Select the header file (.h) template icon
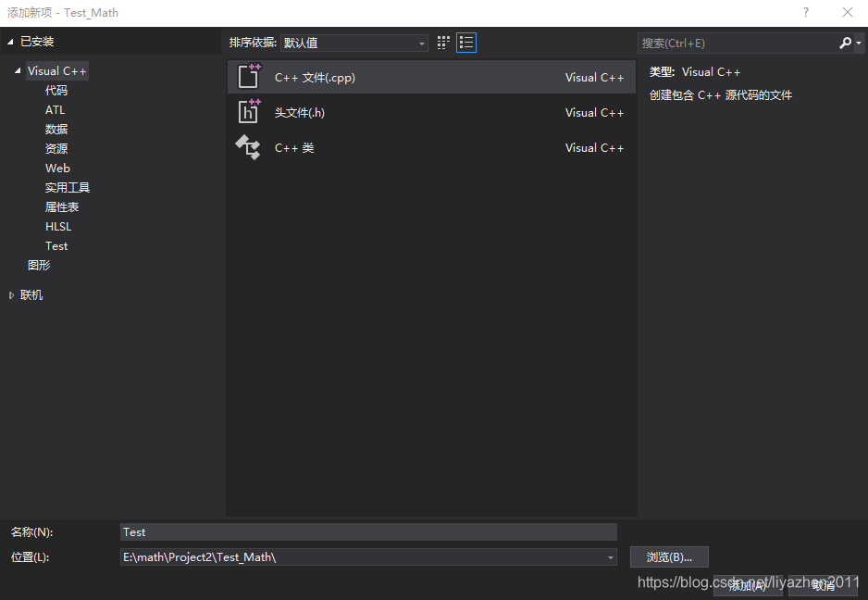 tap(249, 111)
